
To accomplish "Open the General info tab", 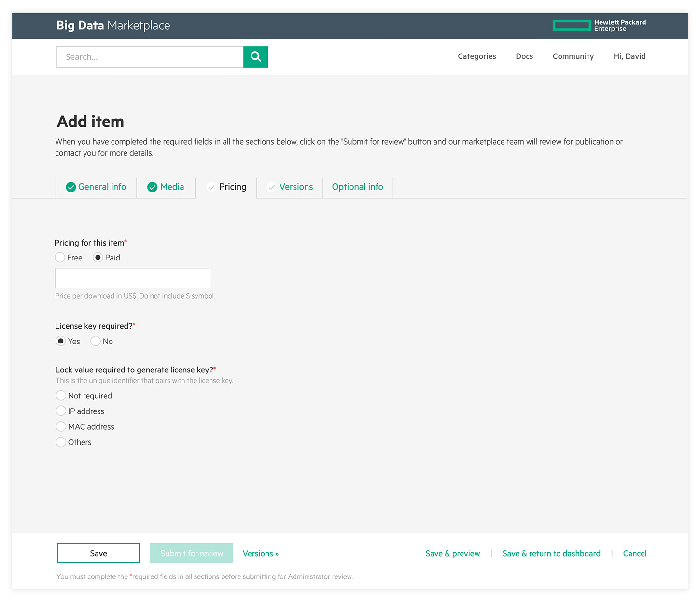I will (x=96, y=187).
